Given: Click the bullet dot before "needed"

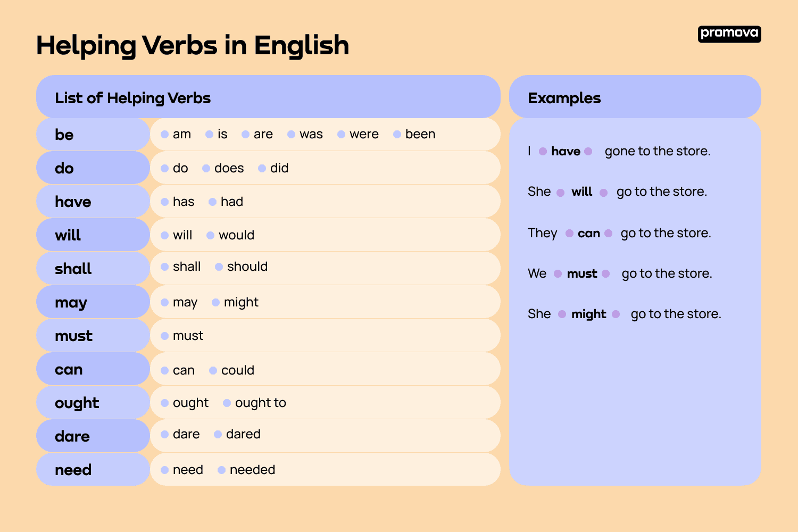Looking at the screenshot, I should (x=221, y=470).
